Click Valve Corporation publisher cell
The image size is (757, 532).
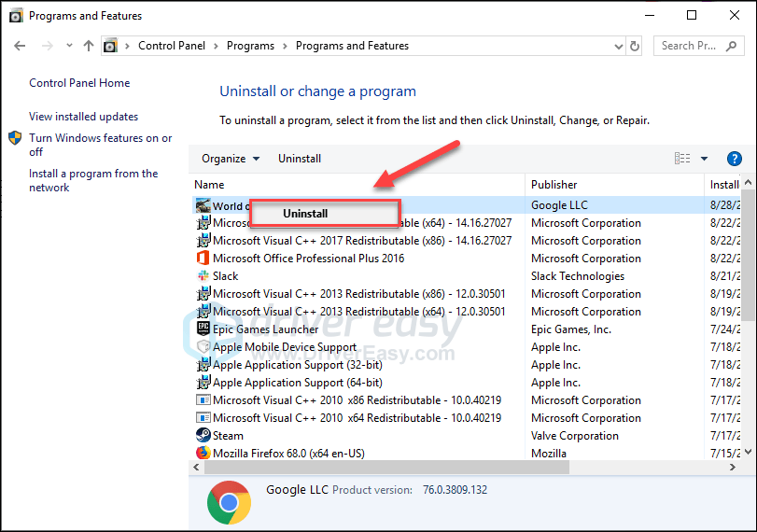574,436
